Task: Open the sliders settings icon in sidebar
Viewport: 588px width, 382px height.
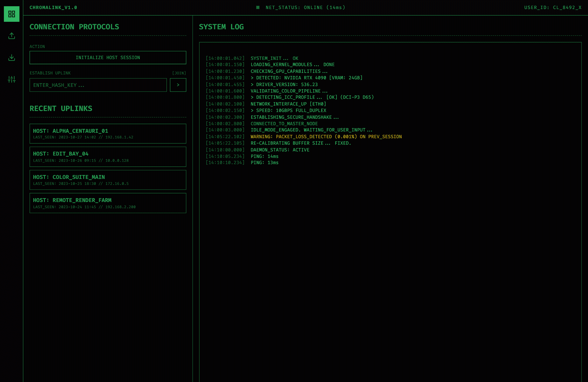Action: pyautogui.click(x=12, y=79)
